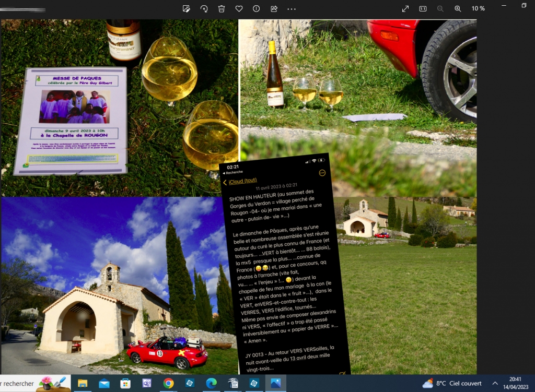Share the photo
535x392 pixels.
click(274, 9)
